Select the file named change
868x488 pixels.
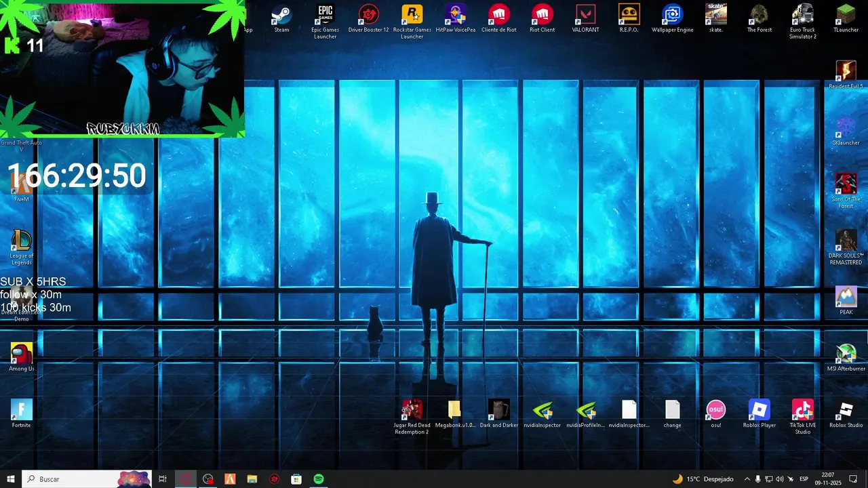click(673, 414)
